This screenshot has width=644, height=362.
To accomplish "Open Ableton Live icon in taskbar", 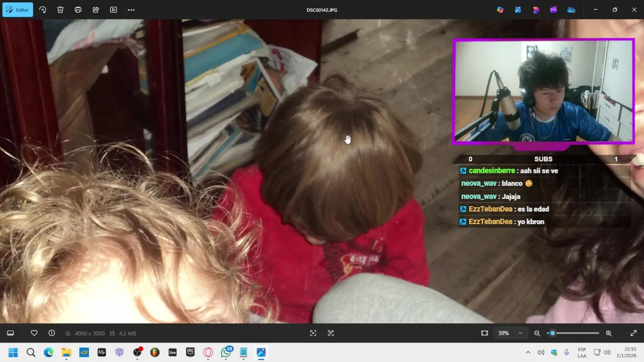I will click(x=173, y=352).
